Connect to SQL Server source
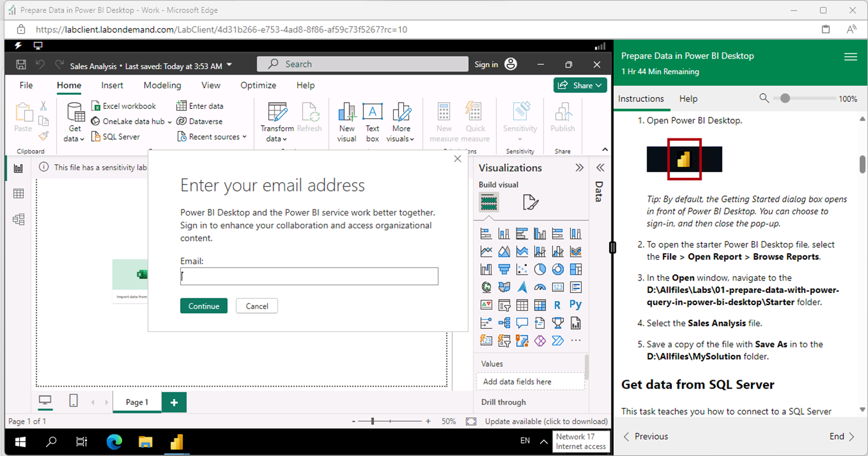This screenshot has height=456, width=868. coord(116,137)
